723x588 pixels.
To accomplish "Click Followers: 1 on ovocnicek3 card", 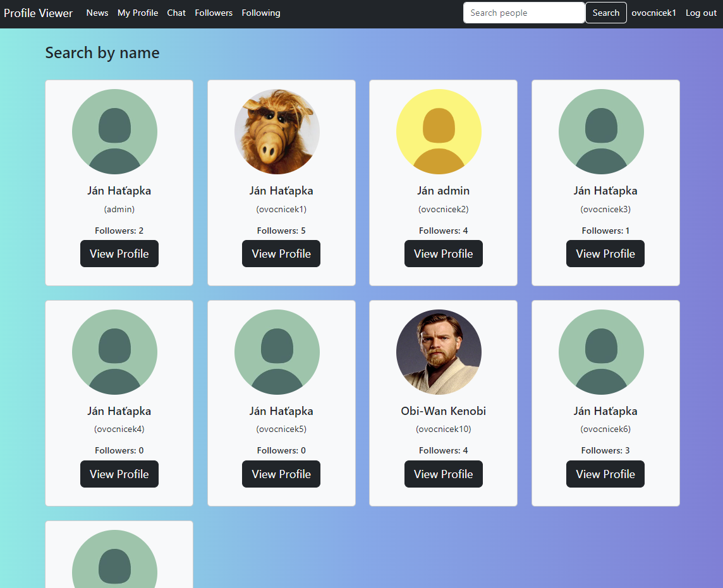I will coord(605,231).
